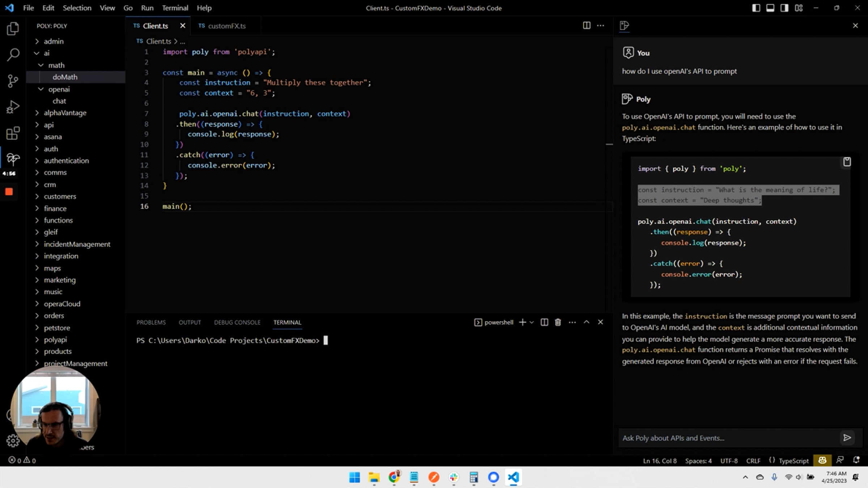Screen dimensions: 868x488
Task: Expand the customers folder
Action: [x=37, y=196]
